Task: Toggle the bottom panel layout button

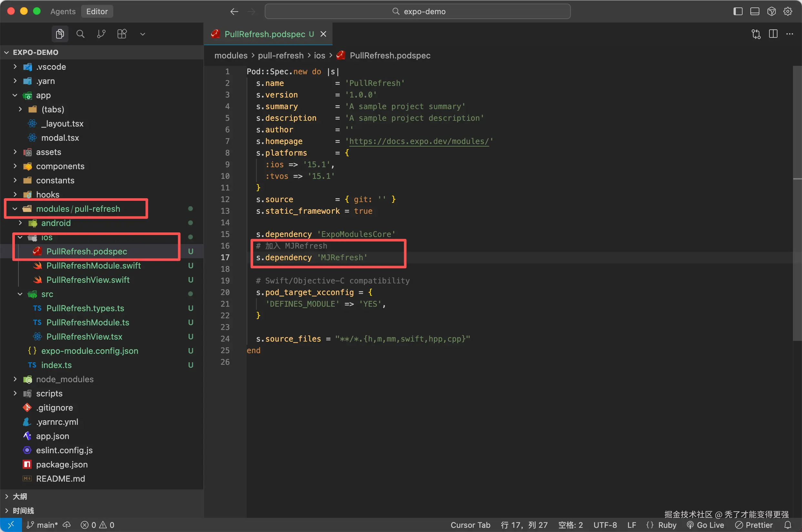Action: click(755, 11)
